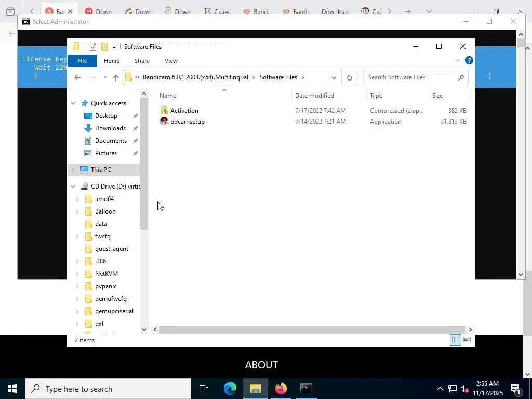Click File Explorer taskbar icon
This screenshot has height=399, width=532.
pos(256,389)
